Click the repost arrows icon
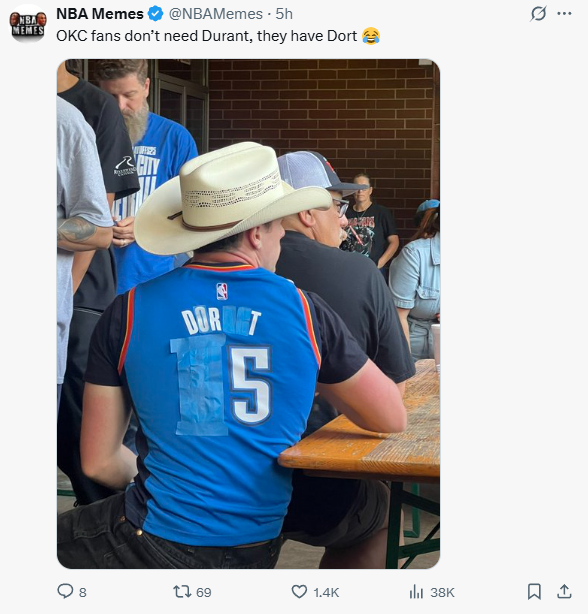 click(182, 592)
